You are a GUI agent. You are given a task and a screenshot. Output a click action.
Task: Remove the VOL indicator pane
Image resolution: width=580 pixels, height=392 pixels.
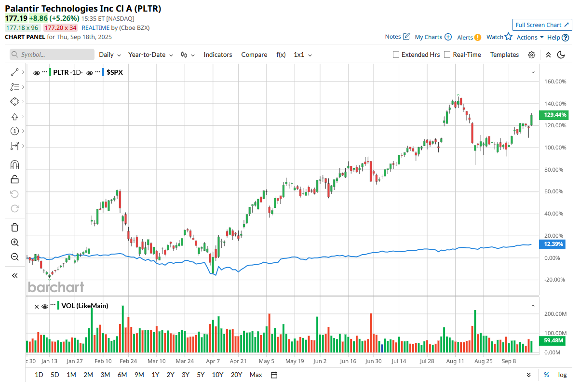36,306
